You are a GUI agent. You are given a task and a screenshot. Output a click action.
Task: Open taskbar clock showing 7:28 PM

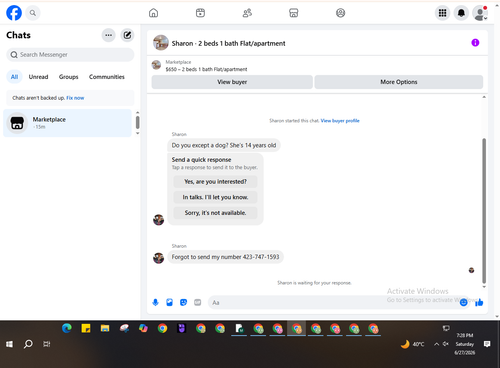pos(465,344)
